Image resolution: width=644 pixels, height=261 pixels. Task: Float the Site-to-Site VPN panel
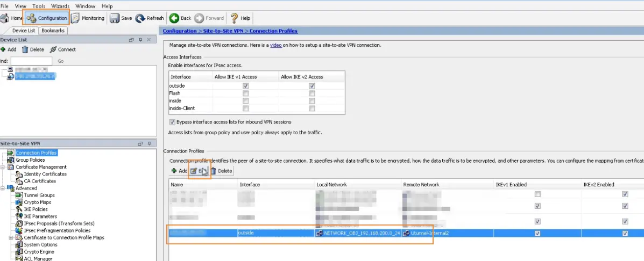pyautogui.click(x=140, y=144)
